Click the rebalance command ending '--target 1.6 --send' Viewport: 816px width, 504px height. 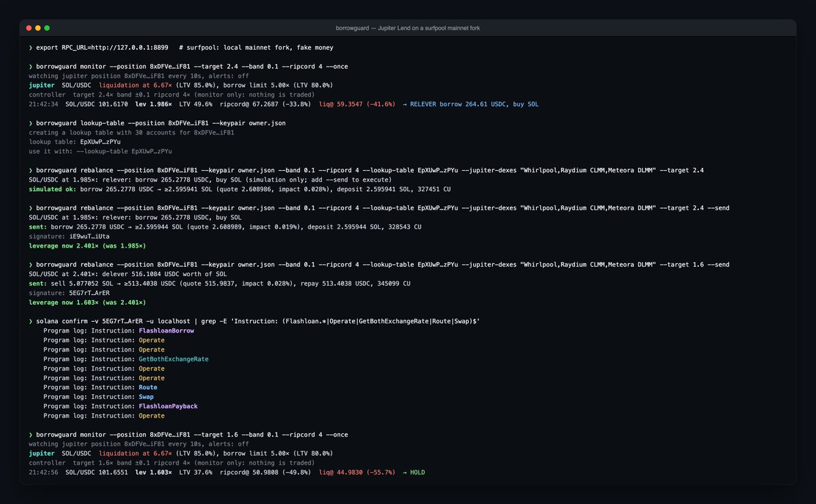(x=382, y=265)
